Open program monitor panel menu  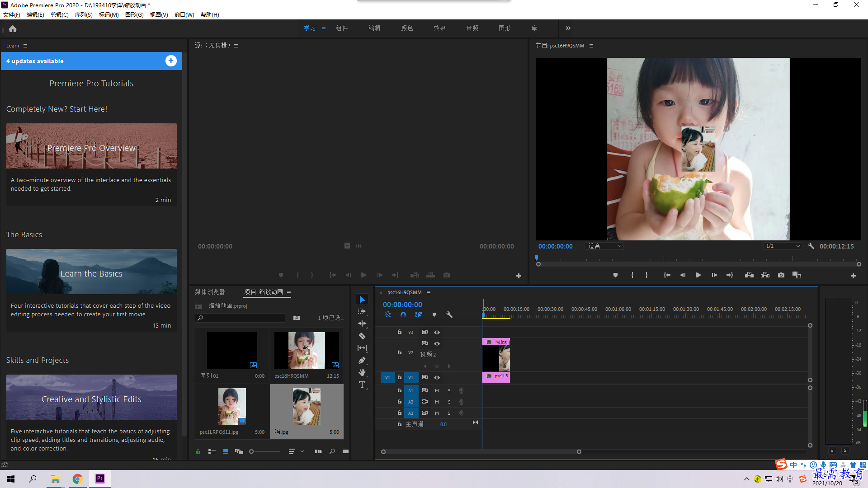591,46
